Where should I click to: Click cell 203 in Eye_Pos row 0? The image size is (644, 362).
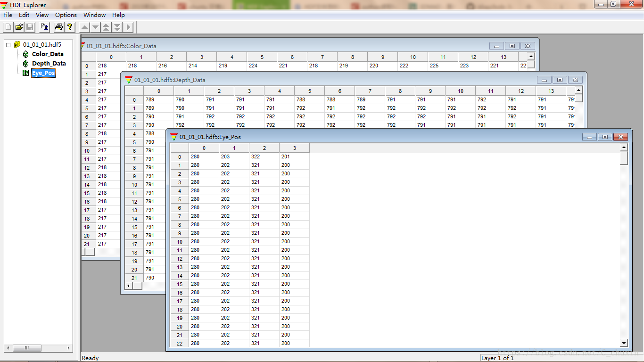click(234, 156)
